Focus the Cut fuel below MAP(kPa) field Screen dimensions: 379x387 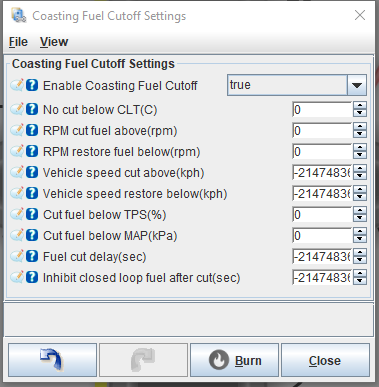[322, 235]
